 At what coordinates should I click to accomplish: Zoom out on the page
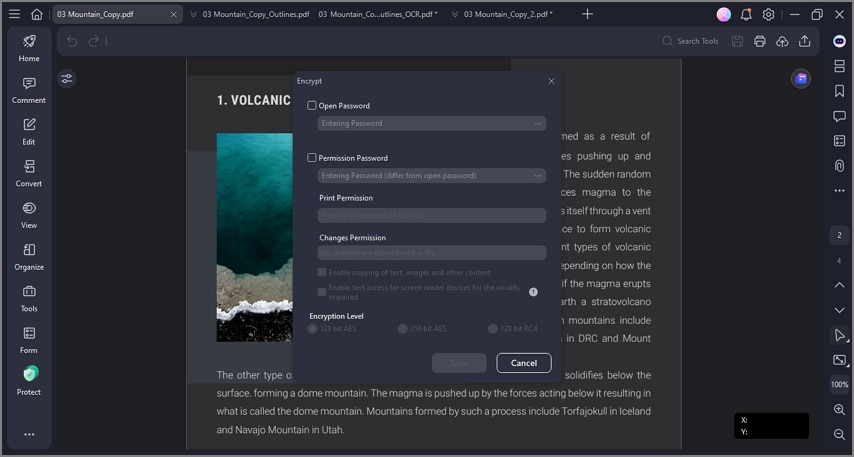coord(839,434)
